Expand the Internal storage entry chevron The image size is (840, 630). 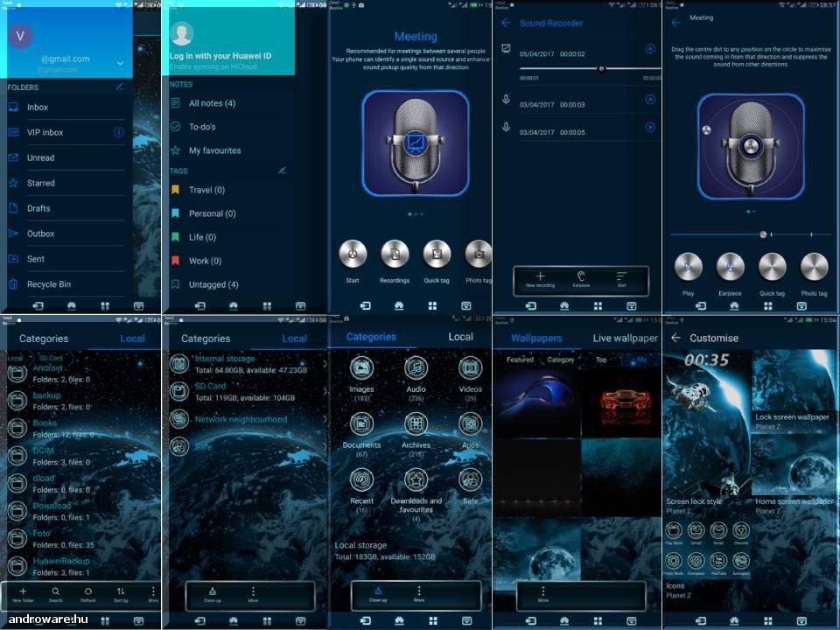click(325, 364)
